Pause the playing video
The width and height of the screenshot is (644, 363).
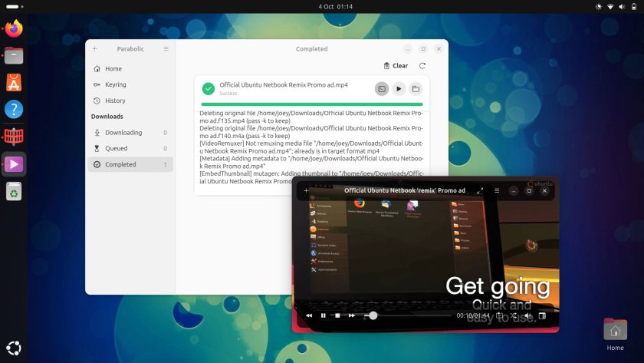[324, 315]
